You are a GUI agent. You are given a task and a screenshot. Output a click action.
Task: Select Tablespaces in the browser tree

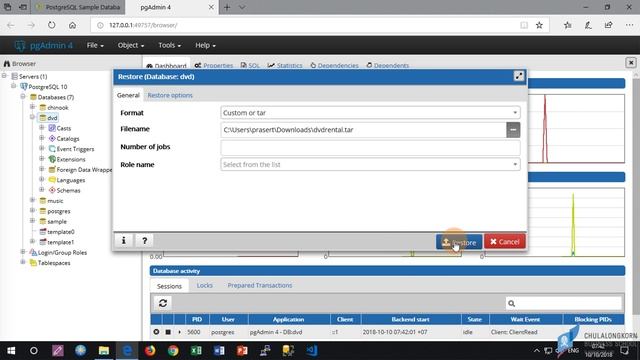[x=53, y=263]
